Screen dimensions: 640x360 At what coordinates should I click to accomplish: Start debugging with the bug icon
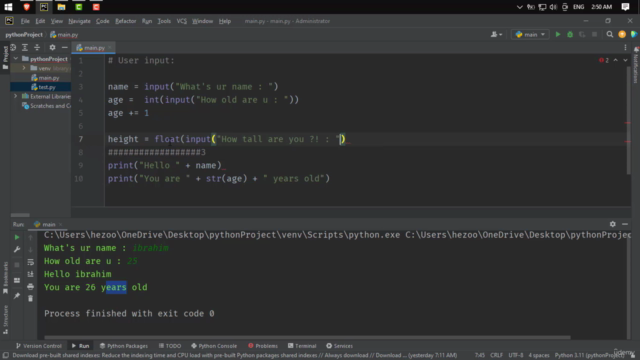[570, 35]
